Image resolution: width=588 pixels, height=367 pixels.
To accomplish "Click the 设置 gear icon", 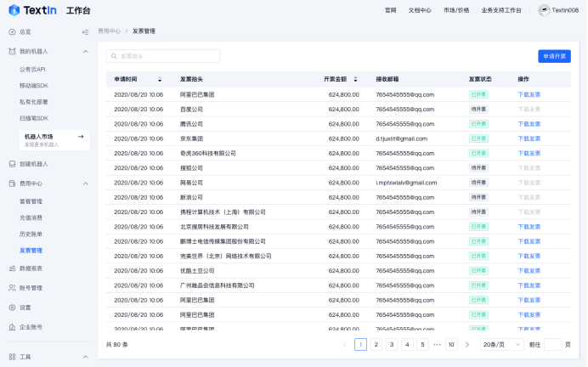I will pos(12,308).
